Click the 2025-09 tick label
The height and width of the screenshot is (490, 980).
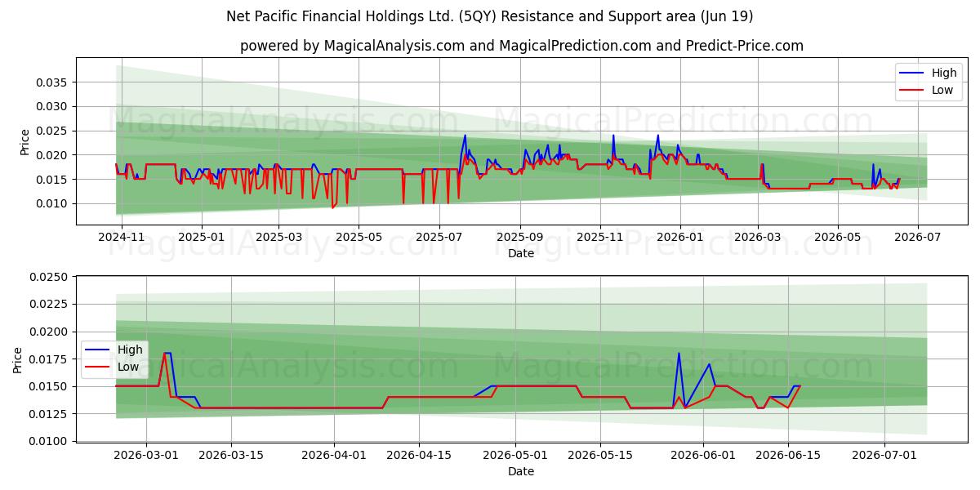pos(519,237)
